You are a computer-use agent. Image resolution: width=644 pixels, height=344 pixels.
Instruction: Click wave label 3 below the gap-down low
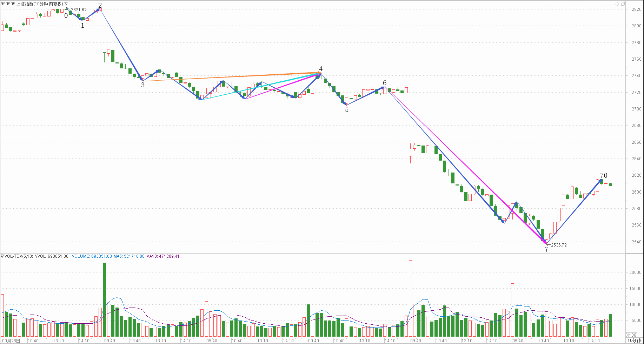pyautogui.click(x=143, y=85)
